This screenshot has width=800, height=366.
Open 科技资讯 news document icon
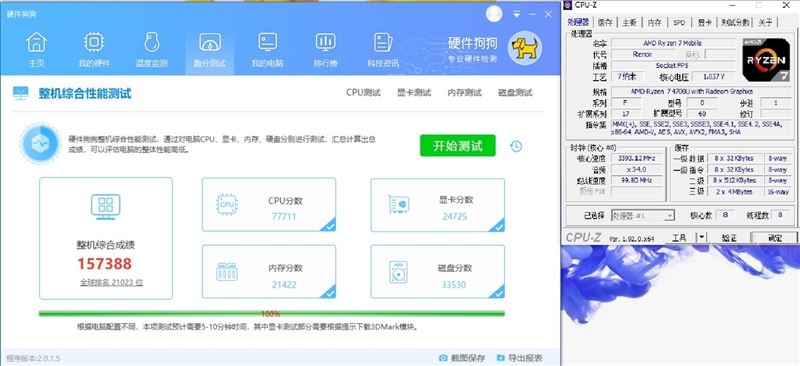coord(383,42)
